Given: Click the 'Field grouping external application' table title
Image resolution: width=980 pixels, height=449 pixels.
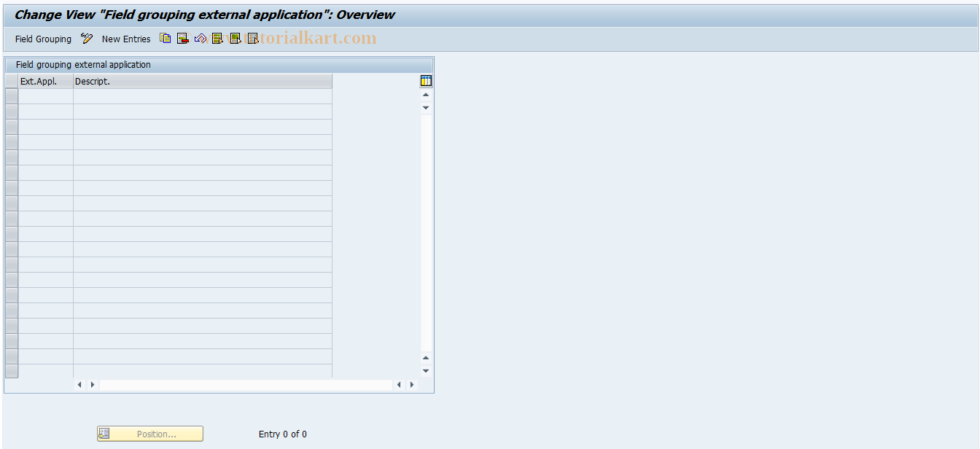Looking at the screenshot, I should click(83, 65).
